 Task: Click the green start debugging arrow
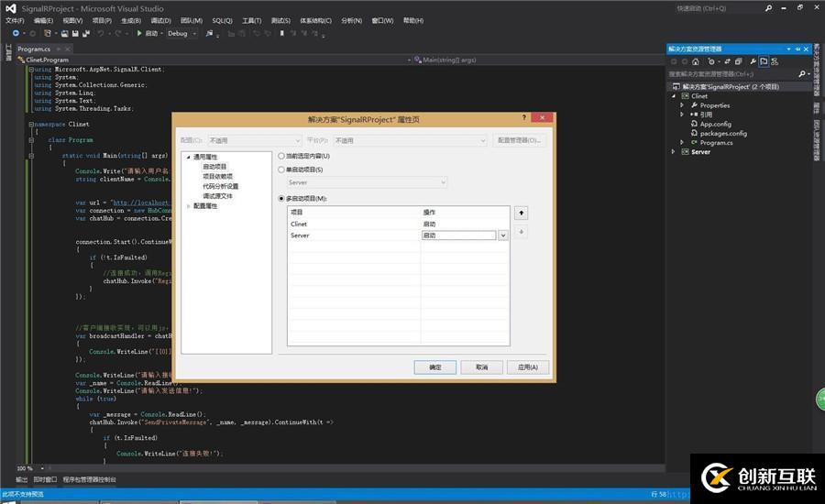click(139, 33)
